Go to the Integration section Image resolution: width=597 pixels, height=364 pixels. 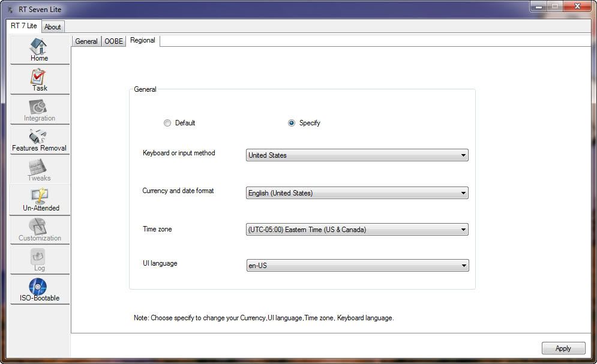click(x=40, y=110)
